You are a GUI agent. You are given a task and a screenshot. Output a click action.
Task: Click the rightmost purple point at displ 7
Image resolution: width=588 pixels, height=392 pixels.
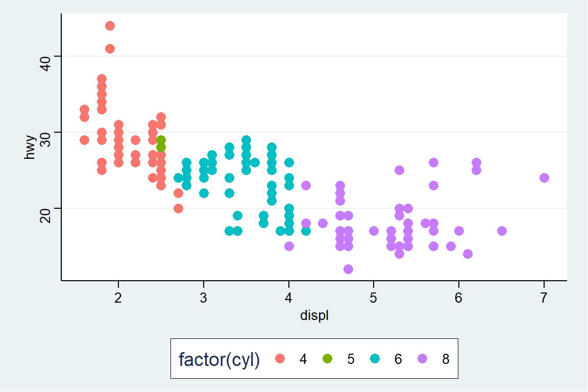tap(544, 178)
